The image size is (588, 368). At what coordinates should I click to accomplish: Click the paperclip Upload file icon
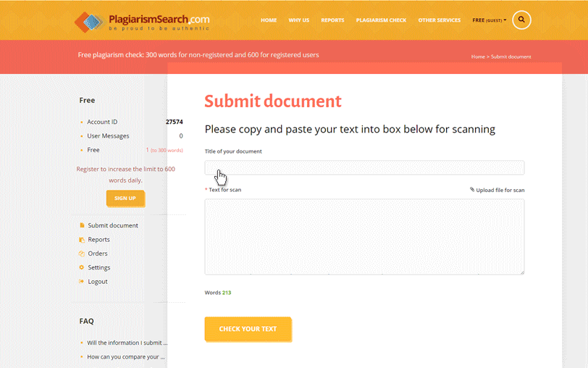(472, 190)
